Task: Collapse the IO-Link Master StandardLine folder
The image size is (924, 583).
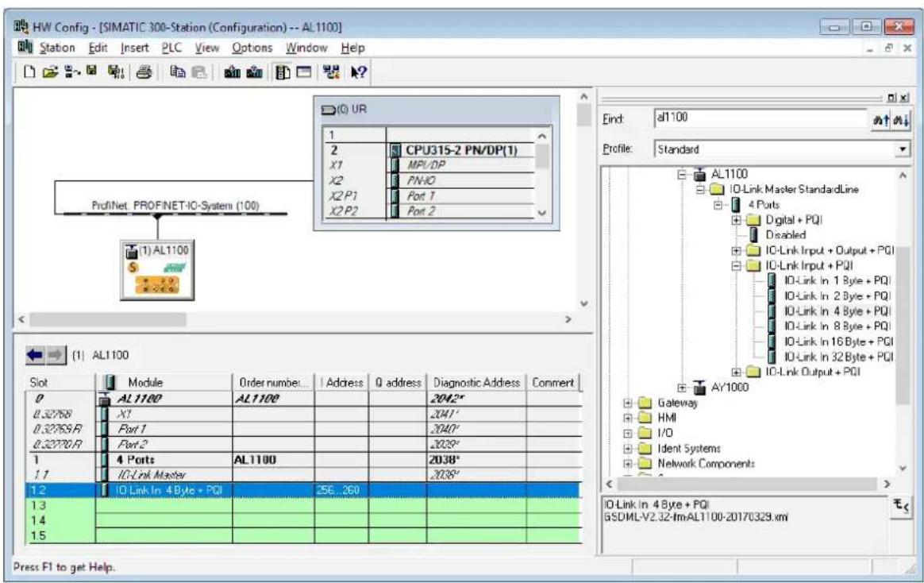Action: (x=700, y=190)
